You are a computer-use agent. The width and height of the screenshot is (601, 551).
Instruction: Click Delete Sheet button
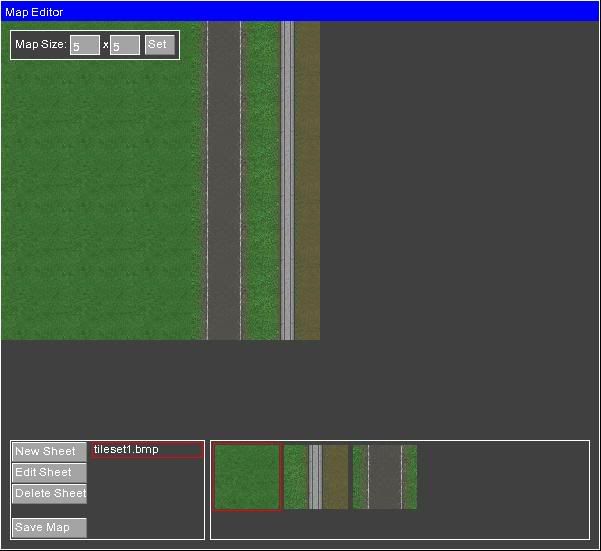[x=49, y=494]
